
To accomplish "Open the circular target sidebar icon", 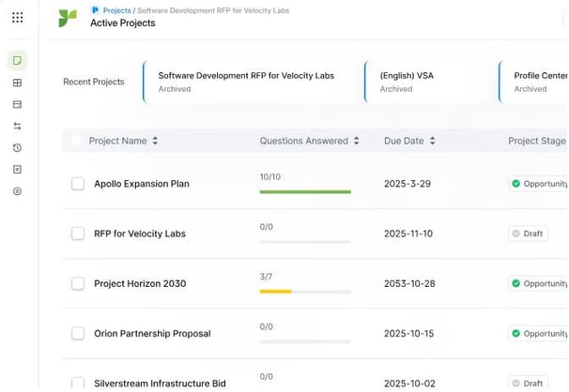I will (x=17, y=191).
